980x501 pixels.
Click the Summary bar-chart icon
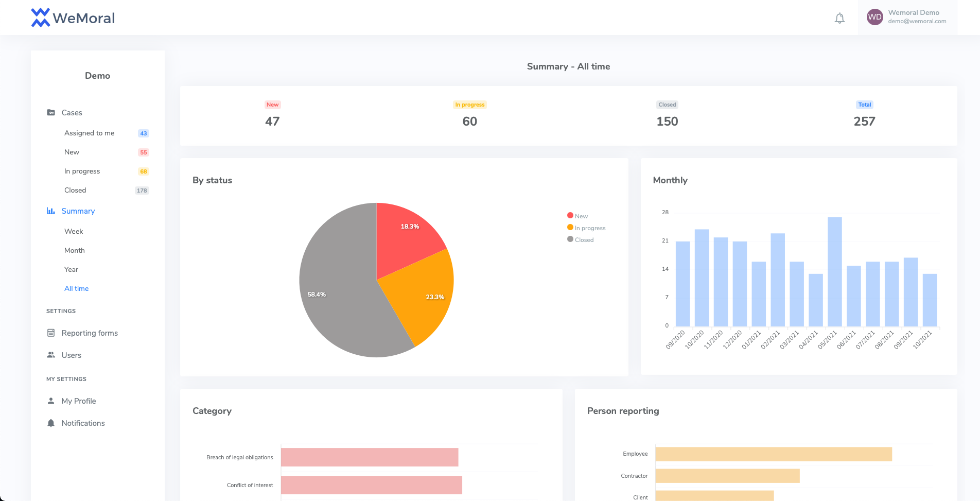coord(51,211)
